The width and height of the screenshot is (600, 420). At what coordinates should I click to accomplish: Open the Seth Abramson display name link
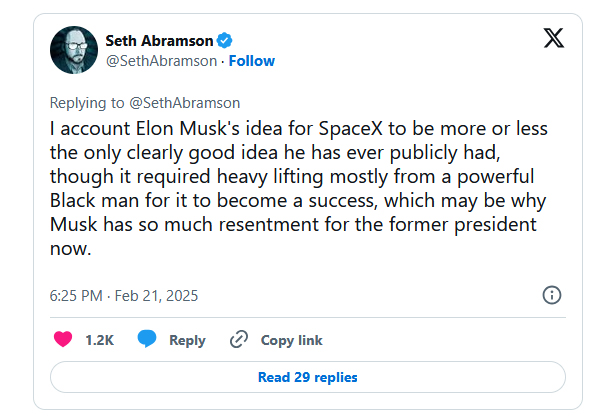click(x=159, y=40)
